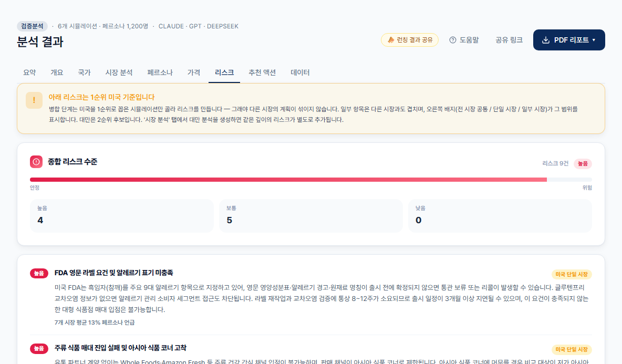This screenshot has height=364, width=622.
Task: Click the 보통 5 count card
Action: click(x=310, y=216)
